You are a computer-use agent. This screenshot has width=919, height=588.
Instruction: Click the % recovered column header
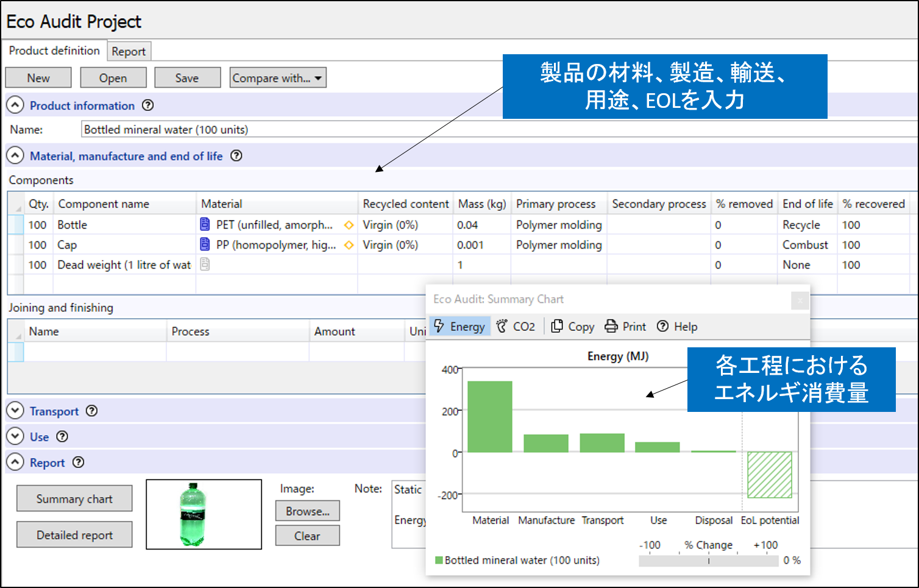pyautogui.click(x=873, y=204)
